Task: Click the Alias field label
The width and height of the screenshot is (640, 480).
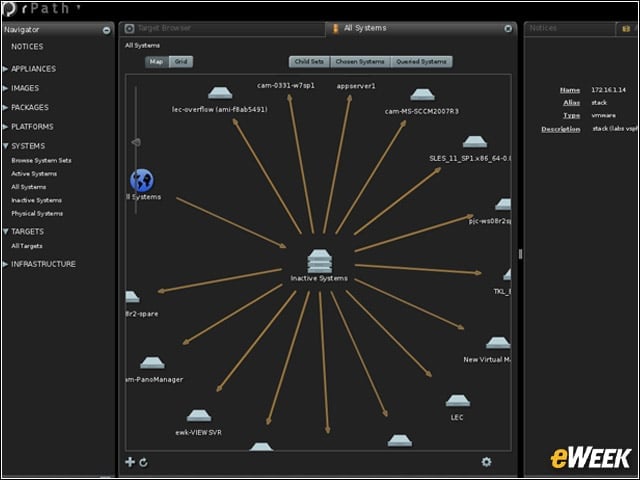Action: (x=571, y=103)
